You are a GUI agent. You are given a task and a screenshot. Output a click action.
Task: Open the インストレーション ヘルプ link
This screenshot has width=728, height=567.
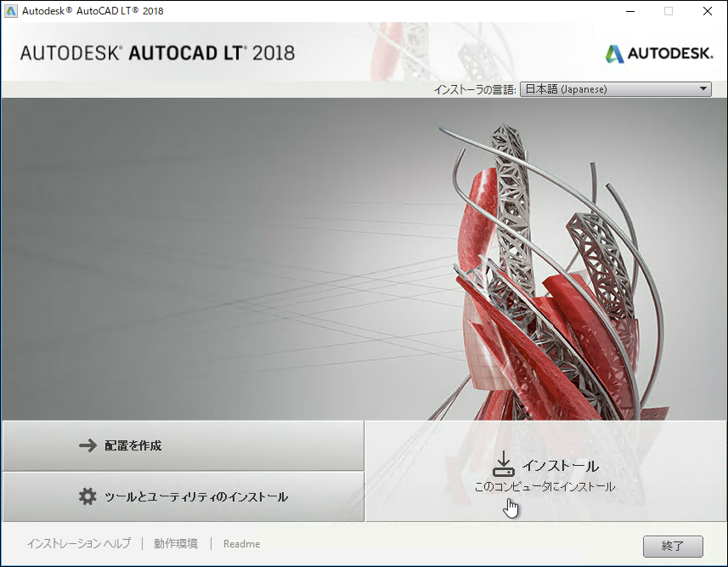pyautogui.click(x=79, y=543)
